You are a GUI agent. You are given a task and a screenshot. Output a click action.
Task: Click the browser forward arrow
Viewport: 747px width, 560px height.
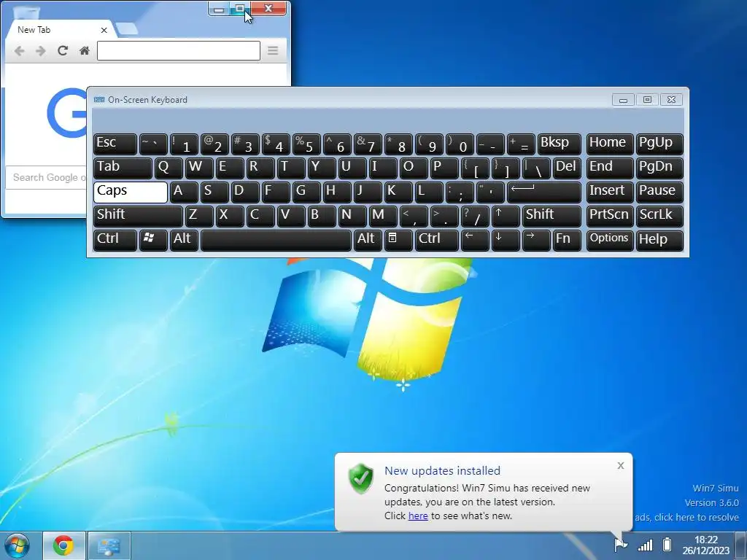tap(41, 50)
